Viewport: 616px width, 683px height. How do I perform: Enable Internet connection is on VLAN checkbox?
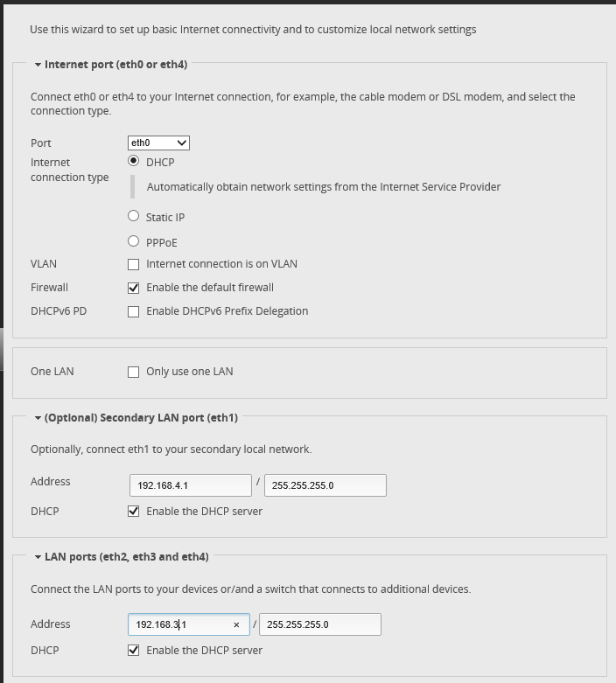(134, 264)
